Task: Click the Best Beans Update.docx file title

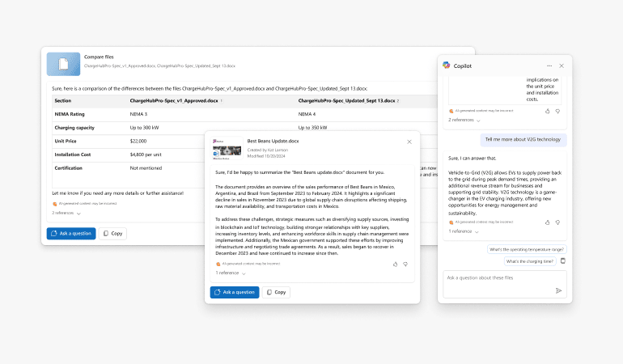Action: pyautogui.click(x=273, y=141)
